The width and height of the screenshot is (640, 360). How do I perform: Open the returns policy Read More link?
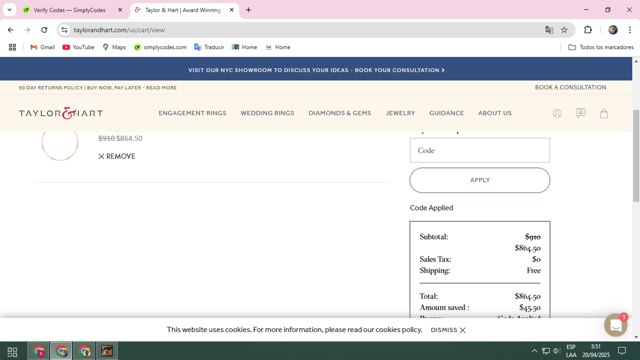[161, 88]
